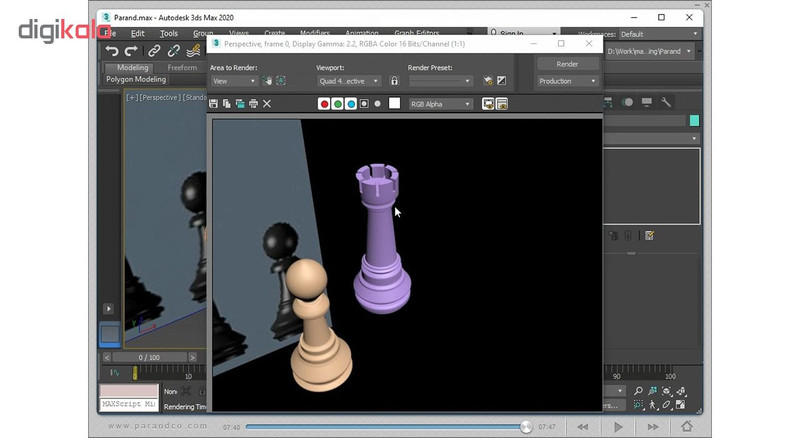Click the Sign In button
The image size is (800, 438).
pyautogui.click(x=523, y=33)
